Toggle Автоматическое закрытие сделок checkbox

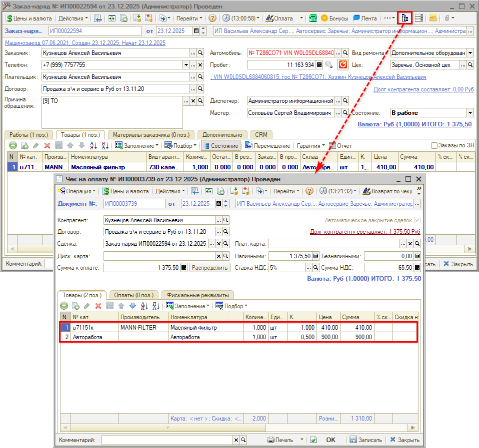(417, 220)
